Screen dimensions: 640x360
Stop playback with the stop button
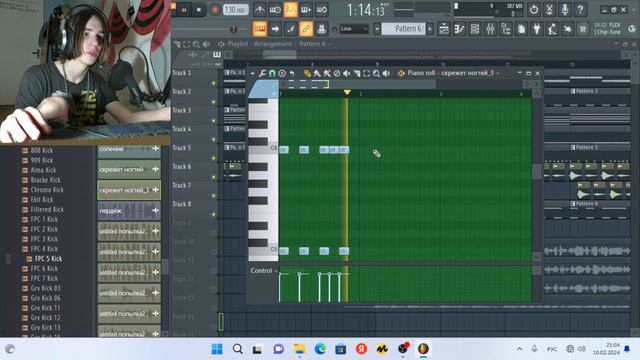click(199, 9)
